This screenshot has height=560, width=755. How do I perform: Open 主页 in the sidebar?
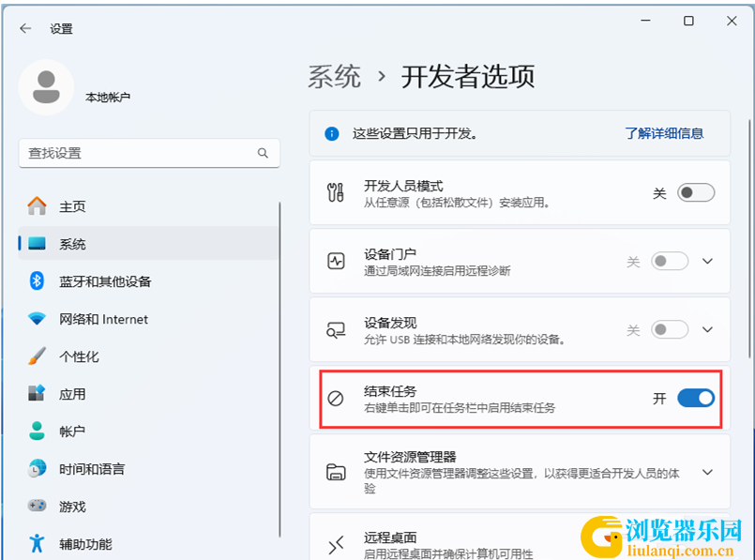[x=148, y=206]
